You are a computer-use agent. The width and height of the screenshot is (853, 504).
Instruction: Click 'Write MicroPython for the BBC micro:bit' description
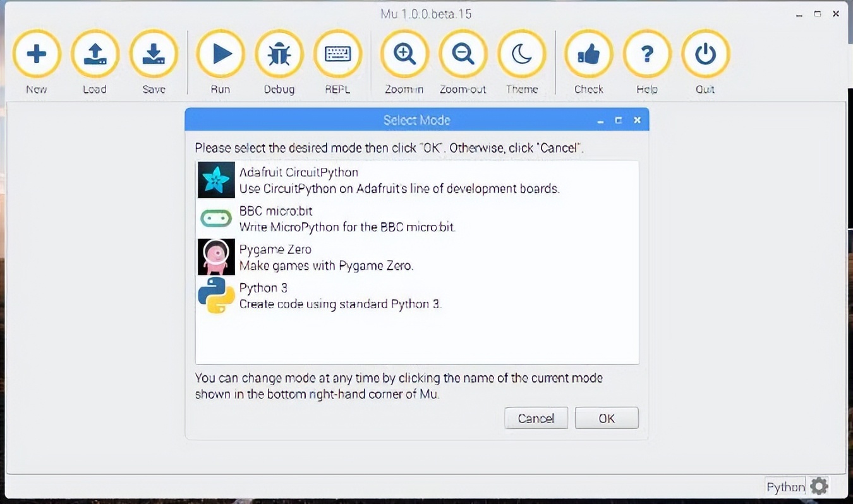(347, 227)
